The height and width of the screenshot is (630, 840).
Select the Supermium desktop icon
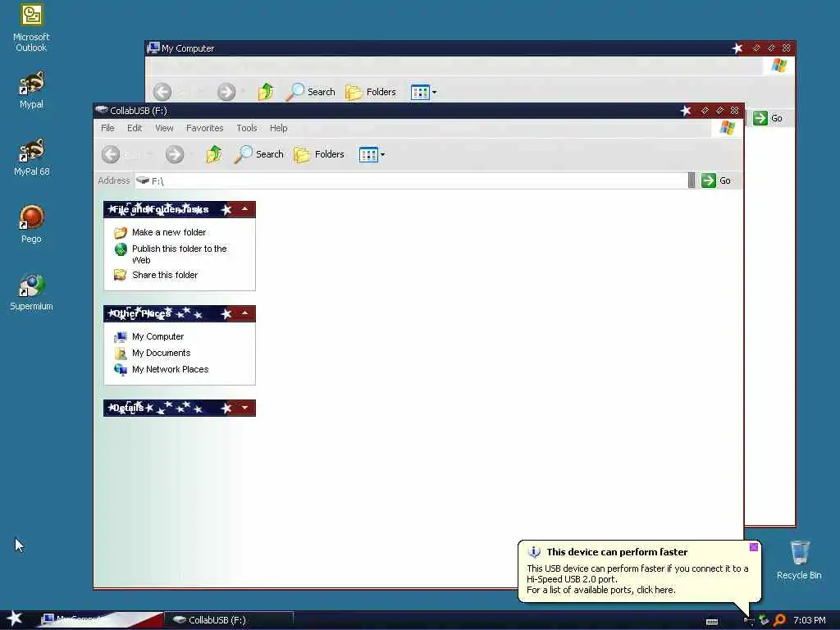31,292
